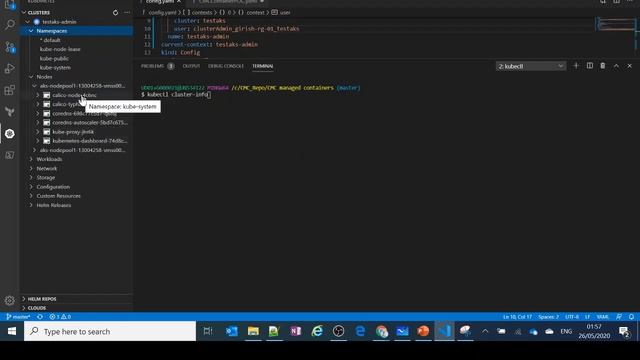Collapse the Nodes tree node
Image resolution: width=640 pixels, height=360 pixels.
pos(31,77)
